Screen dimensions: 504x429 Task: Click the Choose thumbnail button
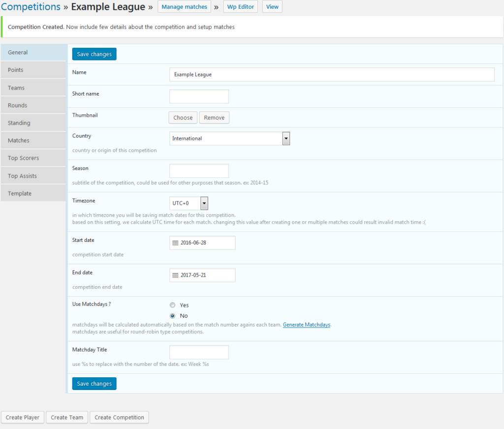(x=183, y=118)
